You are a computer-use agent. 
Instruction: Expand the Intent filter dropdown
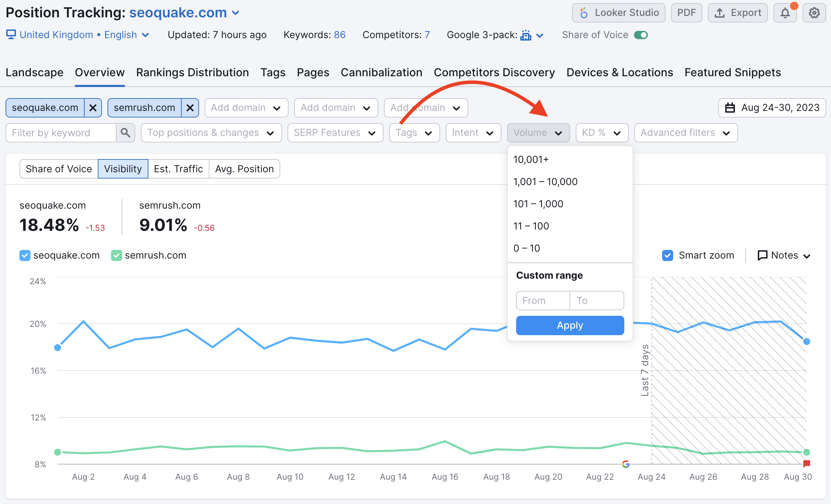click(472, 132)
